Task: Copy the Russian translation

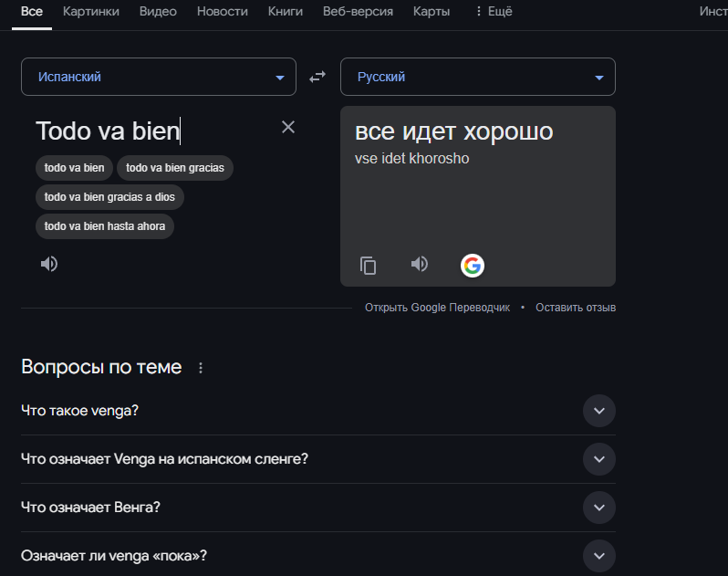Action: (x=368, y=266)
